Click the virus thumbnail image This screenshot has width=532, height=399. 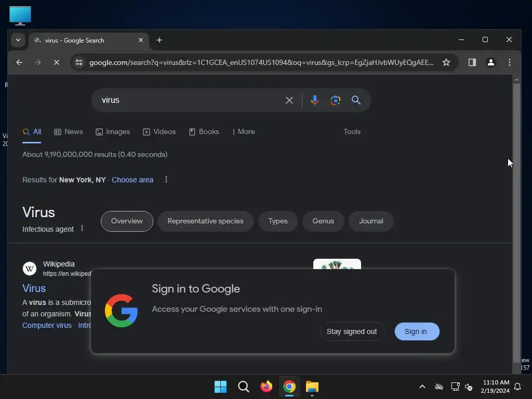(337, 264)
